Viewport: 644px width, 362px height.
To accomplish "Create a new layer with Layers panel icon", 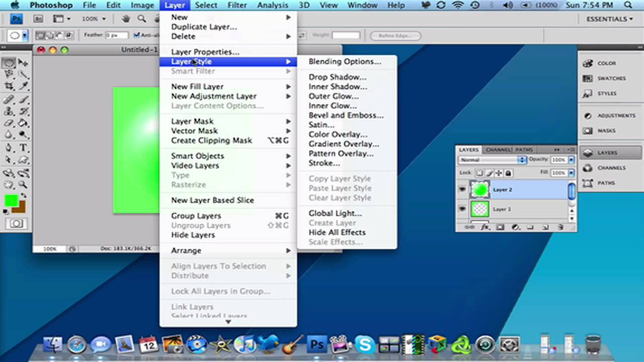I will 545,227.
